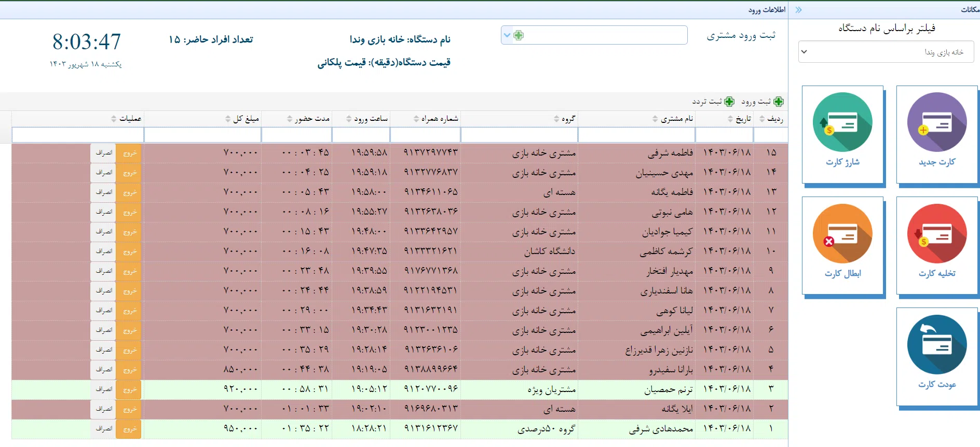
Task: Select group cell دانشگاه کاشان
Action: click(550, 252)
